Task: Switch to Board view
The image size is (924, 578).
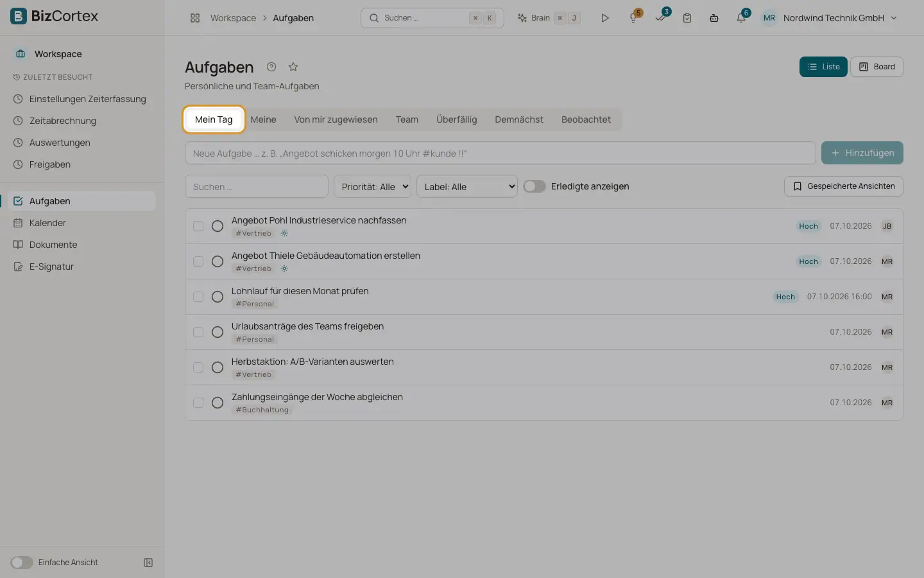Action: coord(877,67)
